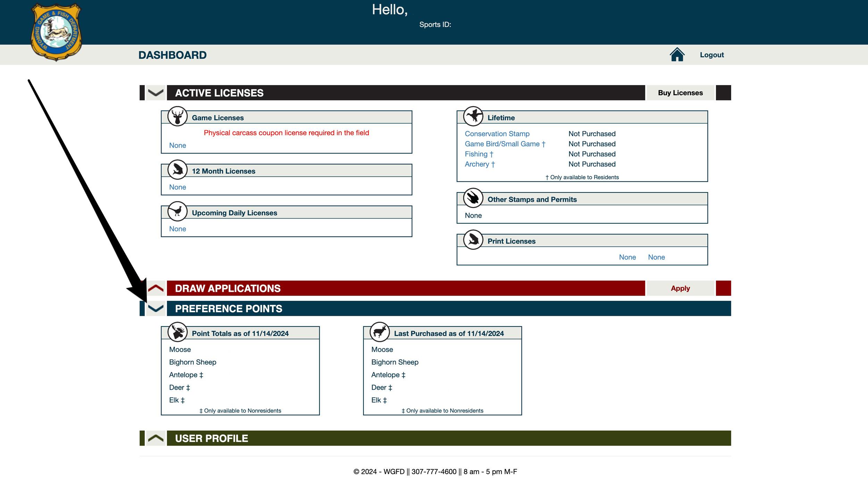Click the pheasant icon for Upcoming Daily Licenses
Image resolution: width=868 pixels, height=479 pixels.
point(178,212)
